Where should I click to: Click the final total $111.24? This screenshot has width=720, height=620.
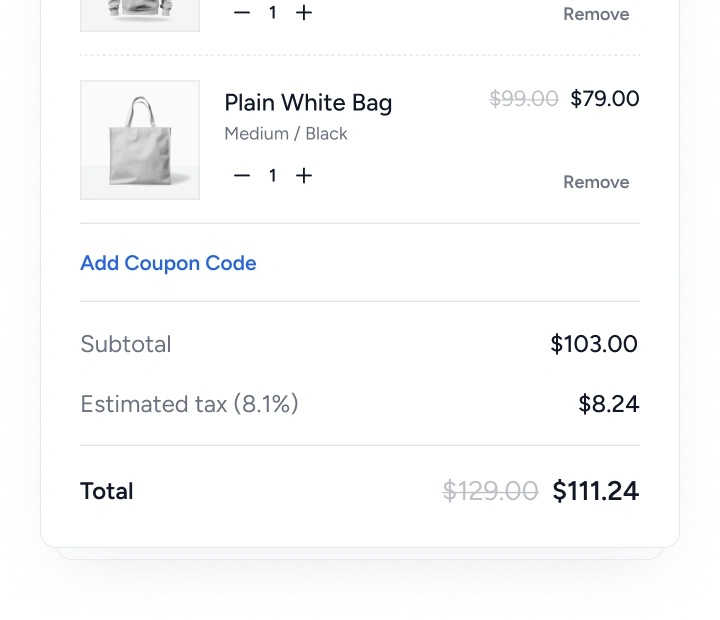596,491
